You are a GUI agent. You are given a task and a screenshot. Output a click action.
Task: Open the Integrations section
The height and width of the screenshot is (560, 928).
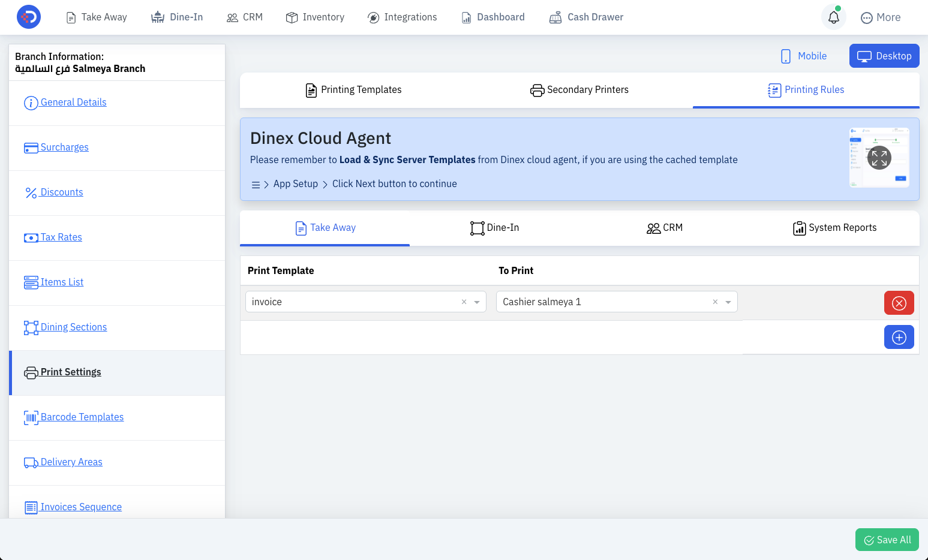tap(403, 17)
